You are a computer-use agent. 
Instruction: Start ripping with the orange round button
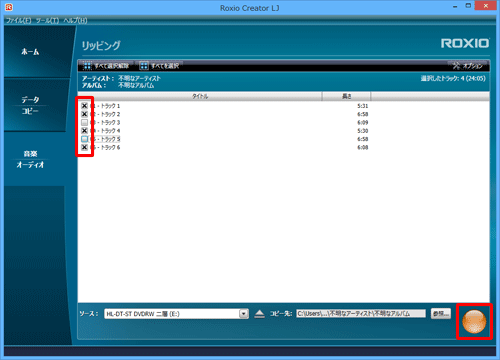[x=474, y=321]
